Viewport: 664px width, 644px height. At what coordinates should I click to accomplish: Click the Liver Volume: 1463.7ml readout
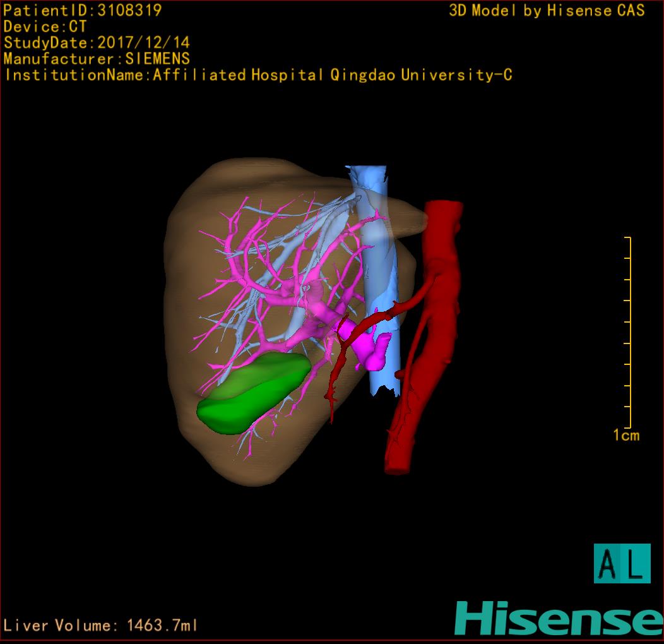101,626
